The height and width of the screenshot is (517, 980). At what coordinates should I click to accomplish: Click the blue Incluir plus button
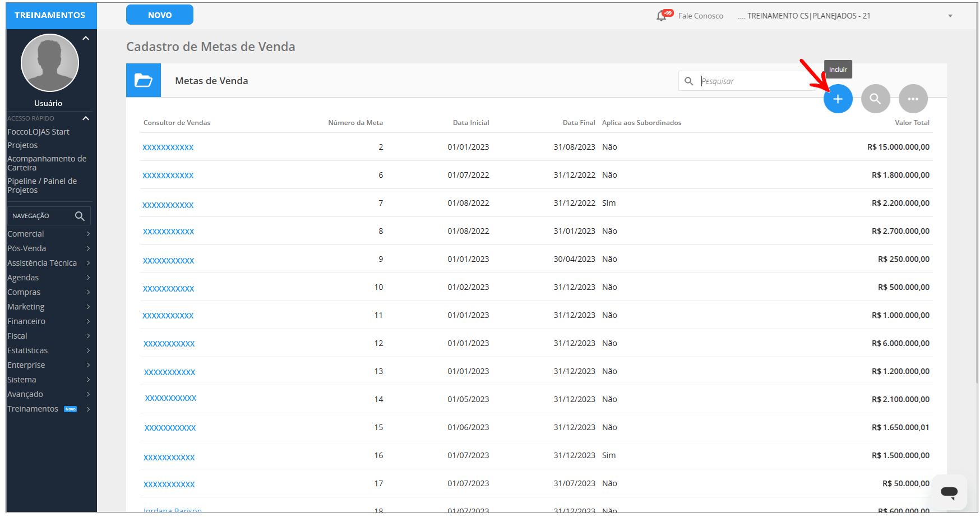pos(838,99)
